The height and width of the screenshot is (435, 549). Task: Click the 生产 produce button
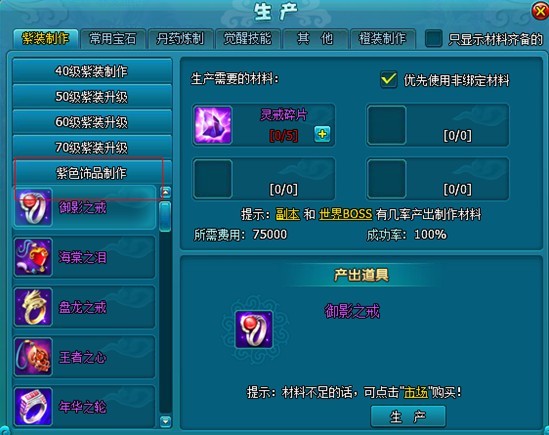(x=408, y=416)
